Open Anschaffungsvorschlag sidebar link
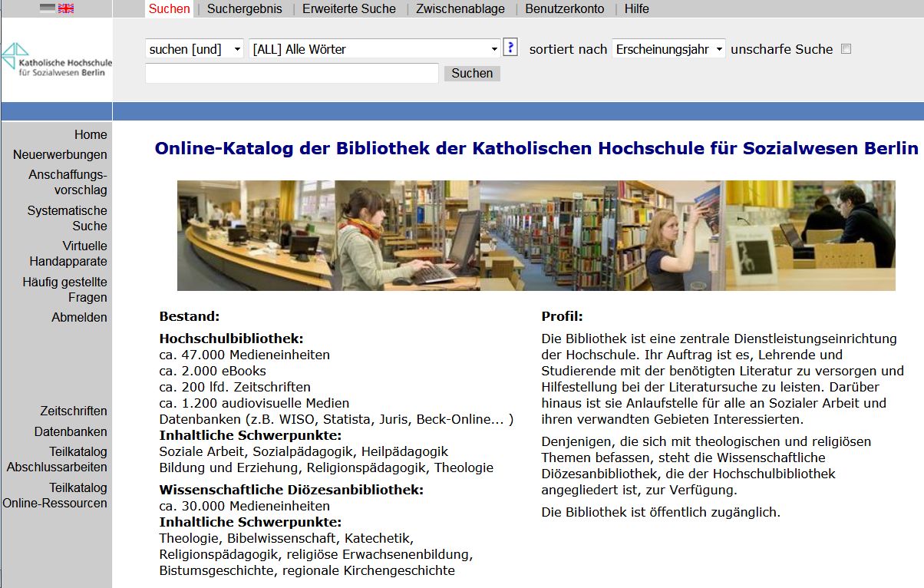Screen dimensions: 924x588 (68, 183)
